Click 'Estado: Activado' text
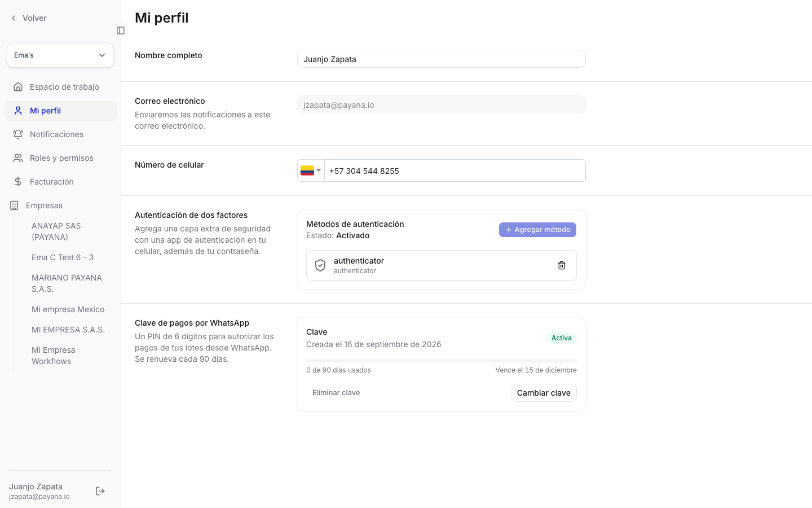This screenshot has width=812, height=508. click(338, 235)
